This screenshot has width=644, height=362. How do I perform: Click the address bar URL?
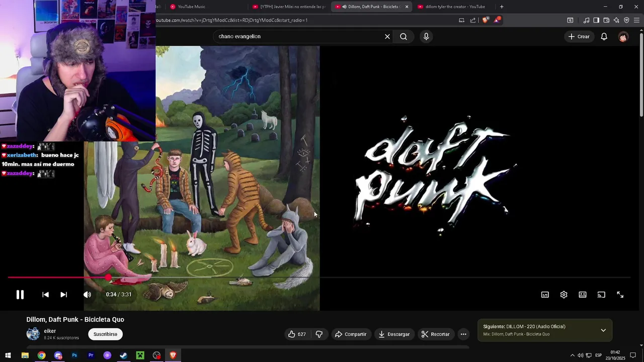coord(232,20)
